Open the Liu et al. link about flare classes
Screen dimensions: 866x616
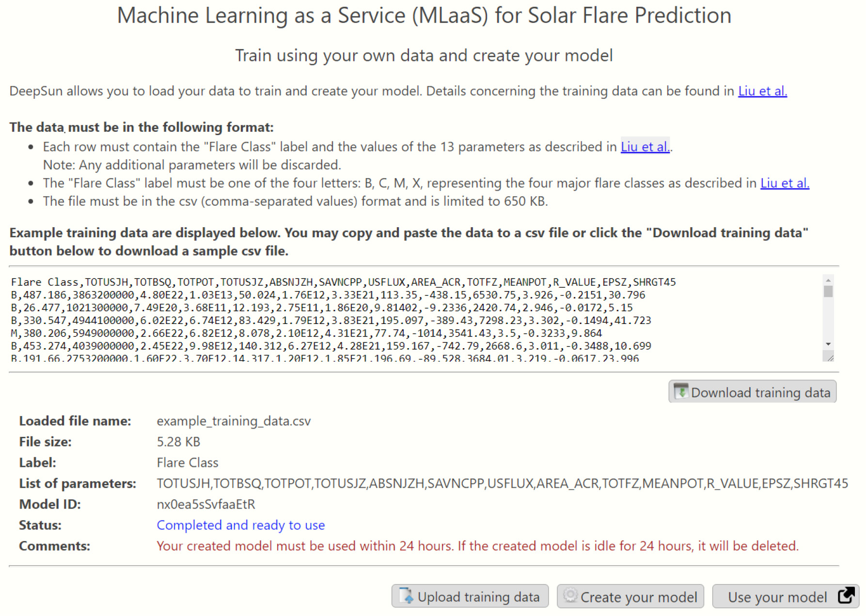pos(784,183)
